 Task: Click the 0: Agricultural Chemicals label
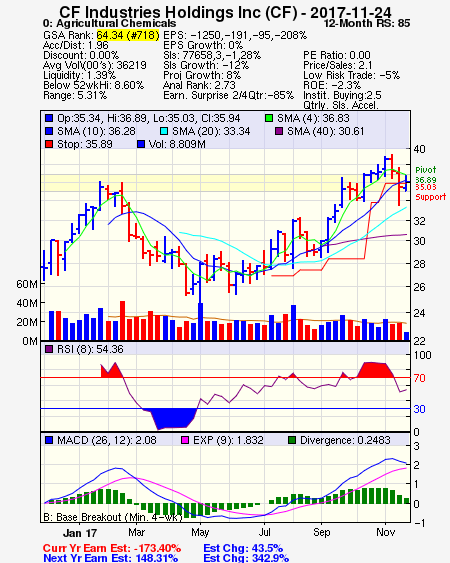pos(110,24)
